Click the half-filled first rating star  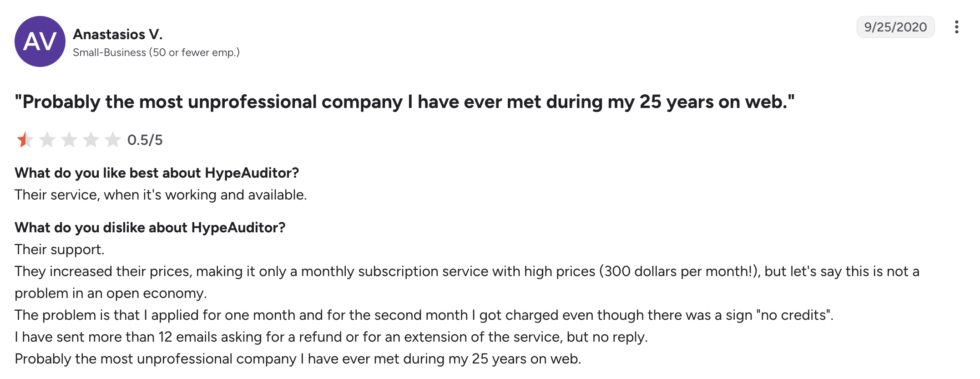25,140
